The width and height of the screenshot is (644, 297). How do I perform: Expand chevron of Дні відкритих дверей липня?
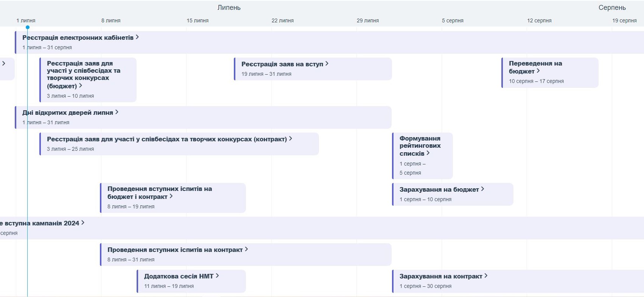pos(117,112)
